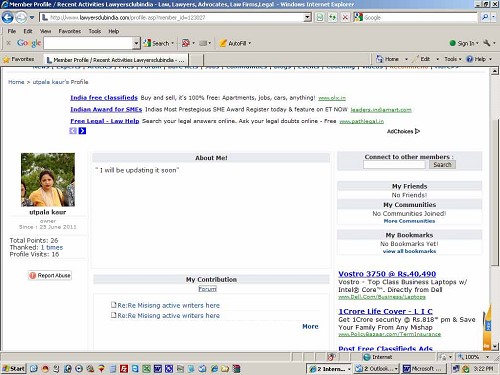Open the command bar Tools dropdown
The width and height of the screenshot is (500, 375).
click(x=453, y=59)
